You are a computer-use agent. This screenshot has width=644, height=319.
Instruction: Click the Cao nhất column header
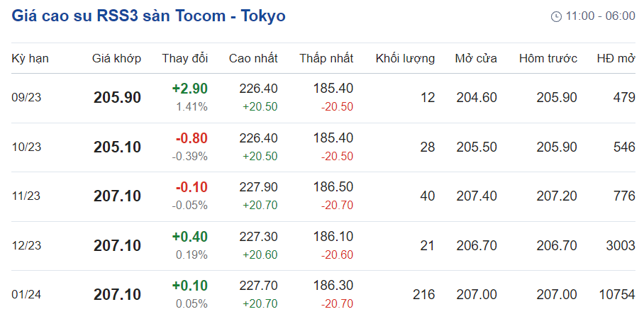[x=253, y=58]
